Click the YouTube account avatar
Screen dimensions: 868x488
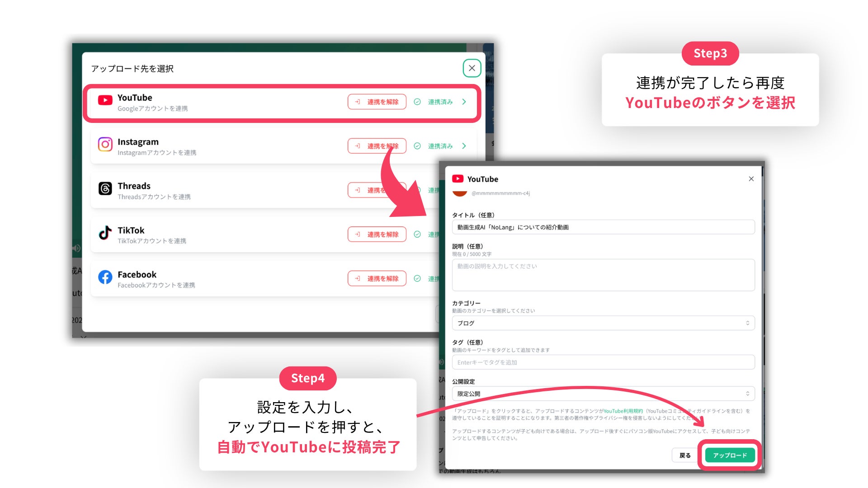pos(459,193)
